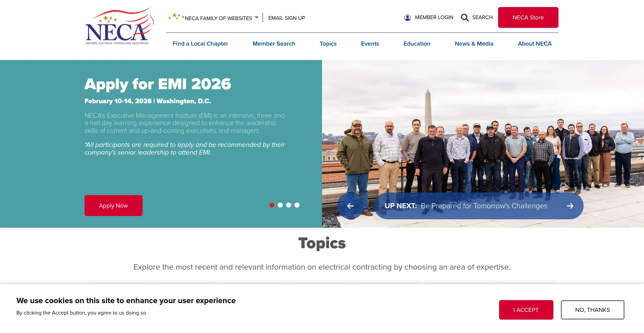Click the UP NEXT forward arrow

point(570,206)
